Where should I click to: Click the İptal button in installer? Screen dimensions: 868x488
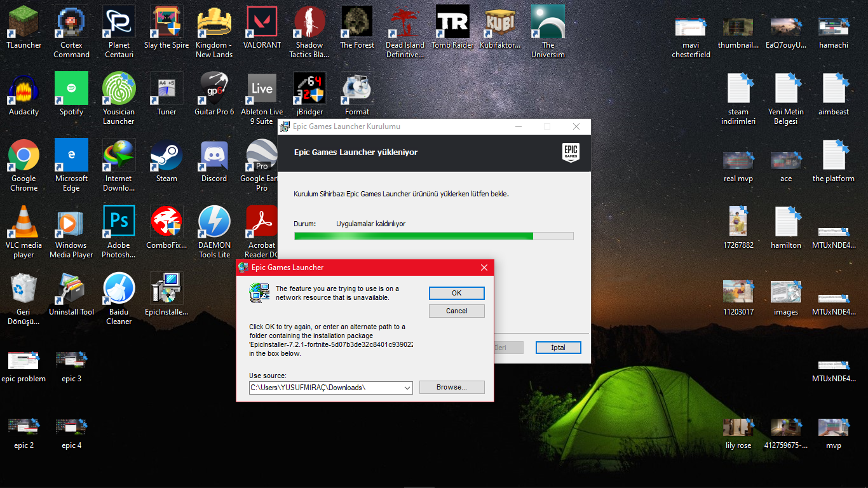(559, 348)
